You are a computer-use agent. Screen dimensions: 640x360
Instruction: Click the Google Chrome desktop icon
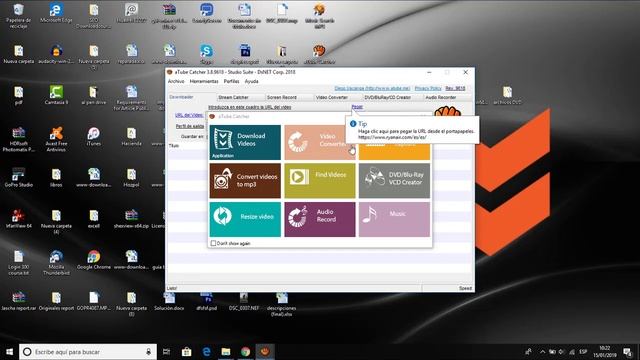pos(93,260)
